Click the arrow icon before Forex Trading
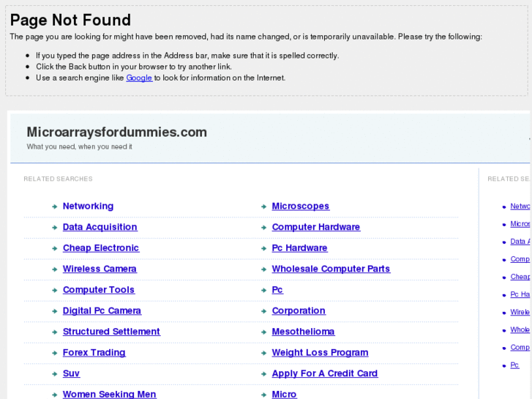Screen dimensions: 532x399 pyautogui.click(x=55, y=354)
